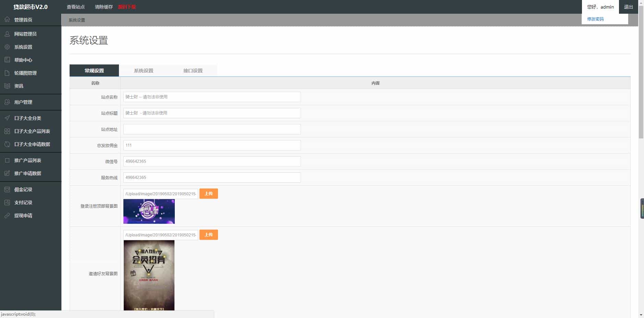Click the paper-plane icon for 口子大全分类

point(7,118)
